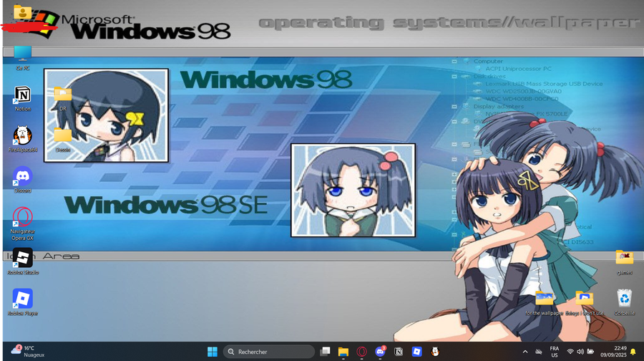Launch Roblox from the taskbar
Viewport: 644px width, 361px height.
point(417,352)
